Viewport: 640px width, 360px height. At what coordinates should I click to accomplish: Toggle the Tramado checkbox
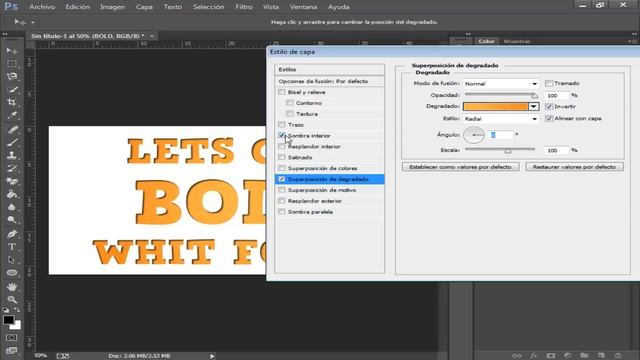click(549, 83)
